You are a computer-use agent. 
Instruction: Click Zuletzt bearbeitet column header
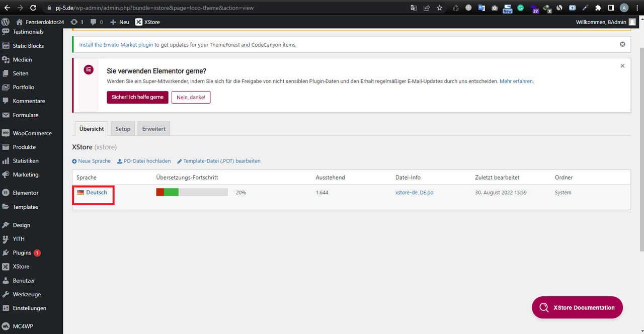point(497,178)
